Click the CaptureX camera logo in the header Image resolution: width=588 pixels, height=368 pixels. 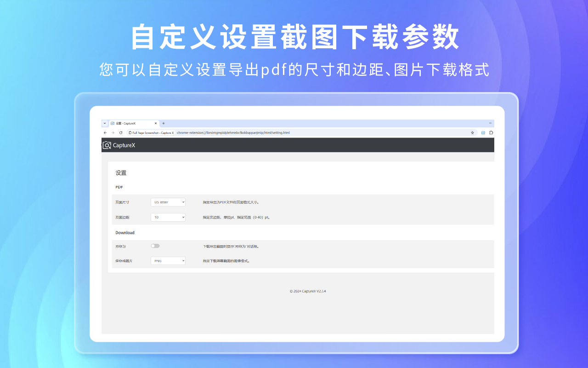tap(107, 145)
